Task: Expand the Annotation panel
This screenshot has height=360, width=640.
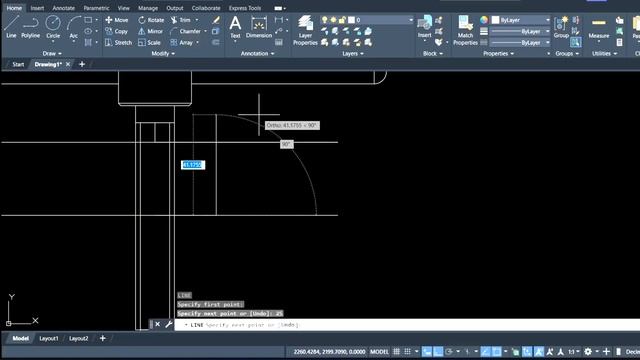Action: pyautogui.click(x=257, y=53)
